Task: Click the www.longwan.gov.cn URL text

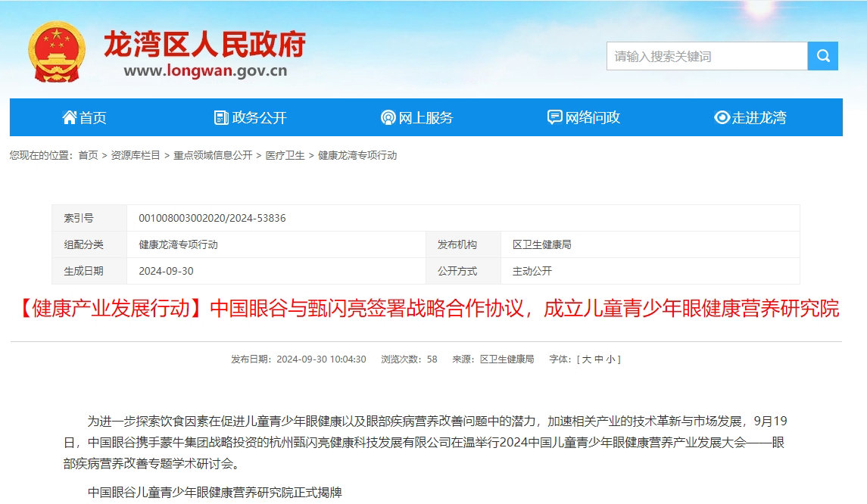Action: [x=205, y=70]
